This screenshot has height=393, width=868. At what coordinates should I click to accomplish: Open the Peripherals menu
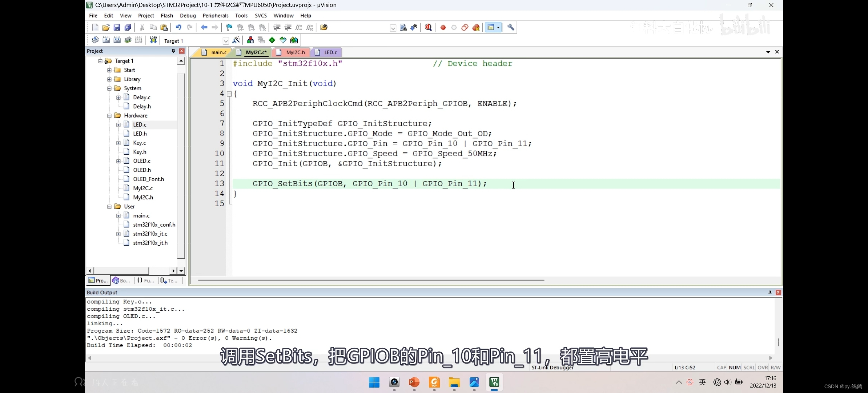click(x=216, y=16)
